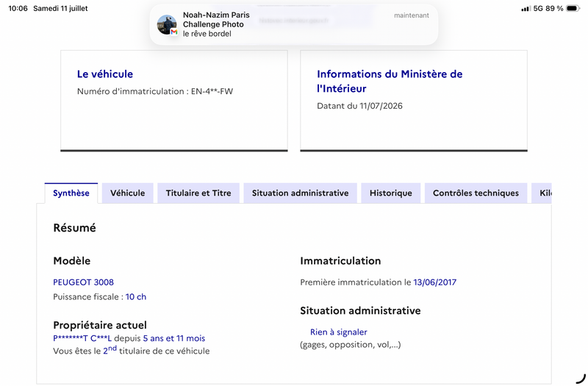Tap the battery icon in the status bar
Viewport: 588px width, 386px height.
coord(573,8)
